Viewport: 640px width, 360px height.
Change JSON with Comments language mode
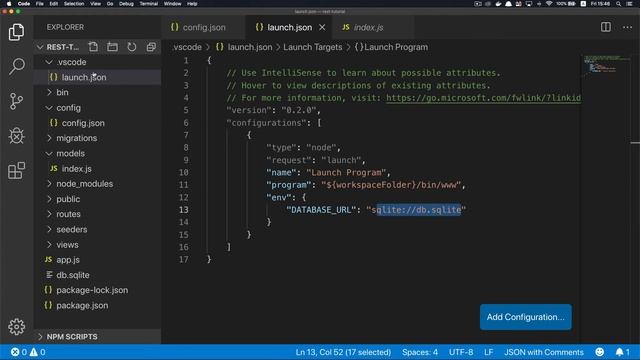(x=544, y=352)
